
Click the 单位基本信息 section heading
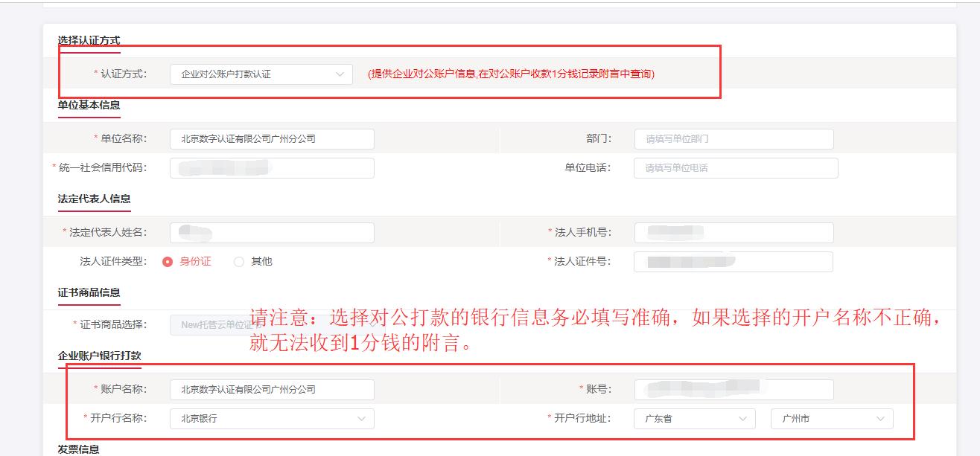coord(89,105)
